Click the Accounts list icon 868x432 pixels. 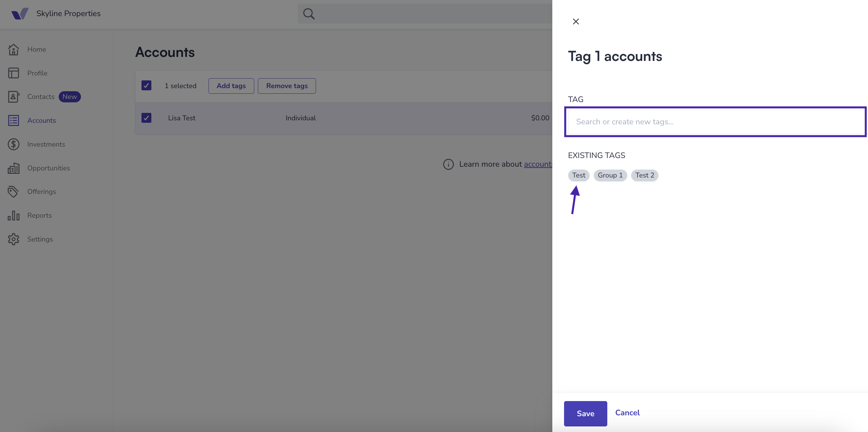[x=14, y=120]
